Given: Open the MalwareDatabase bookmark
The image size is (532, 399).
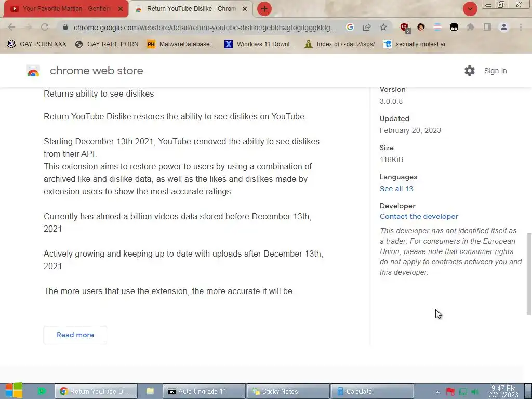Looking at the screenshot, I should (181, 44).
